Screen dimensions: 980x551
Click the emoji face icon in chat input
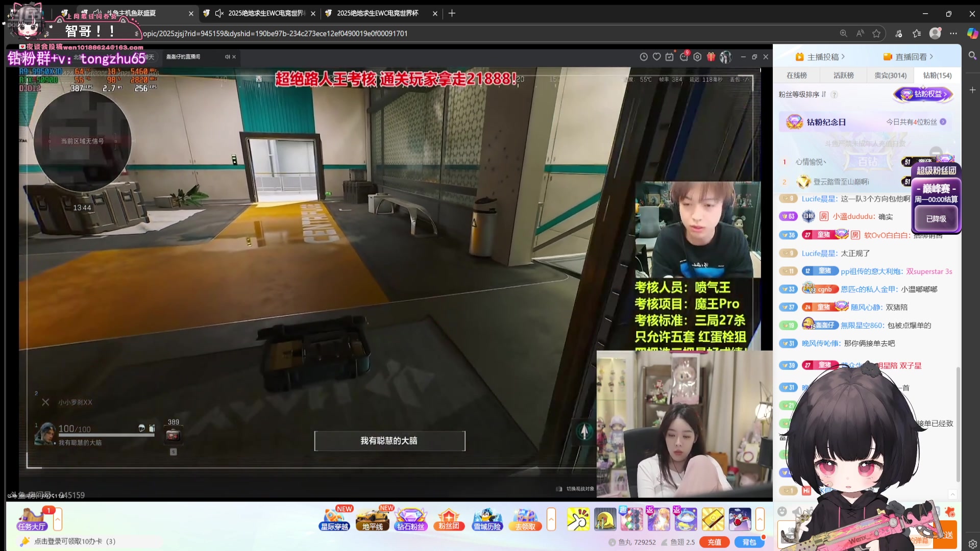[x=782, y=512]
